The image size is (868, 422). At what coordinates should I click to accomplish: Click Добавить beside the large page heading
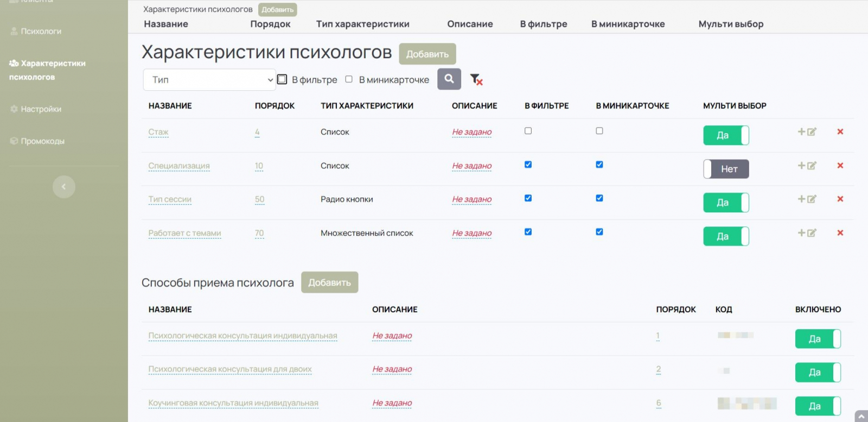[x=427, y=54]
